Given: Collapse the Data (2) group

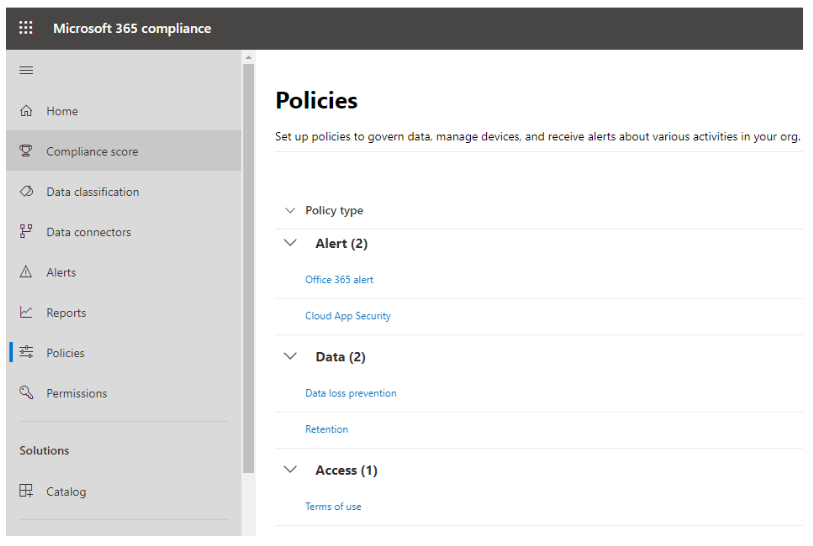Looking at the screenshot, I should click(x=290, y=356).
